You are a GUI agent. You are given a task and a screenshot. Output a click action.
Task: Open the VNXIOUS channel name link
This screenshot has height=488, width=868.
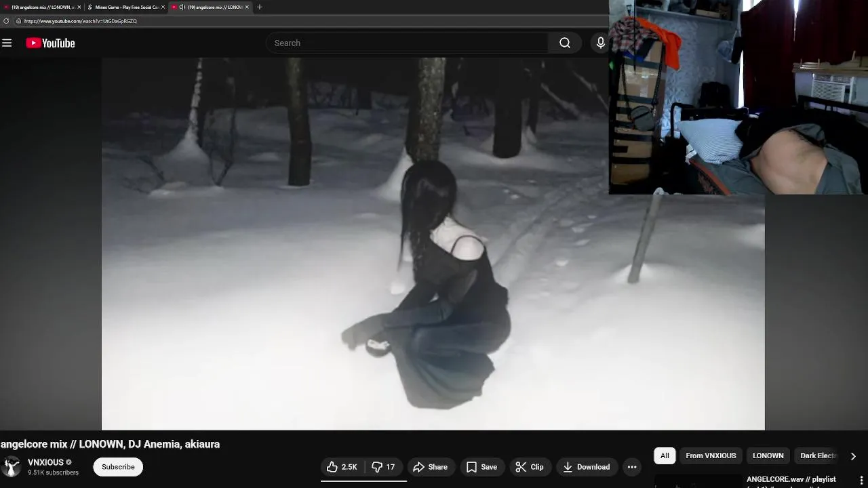[x=45, y=462]
